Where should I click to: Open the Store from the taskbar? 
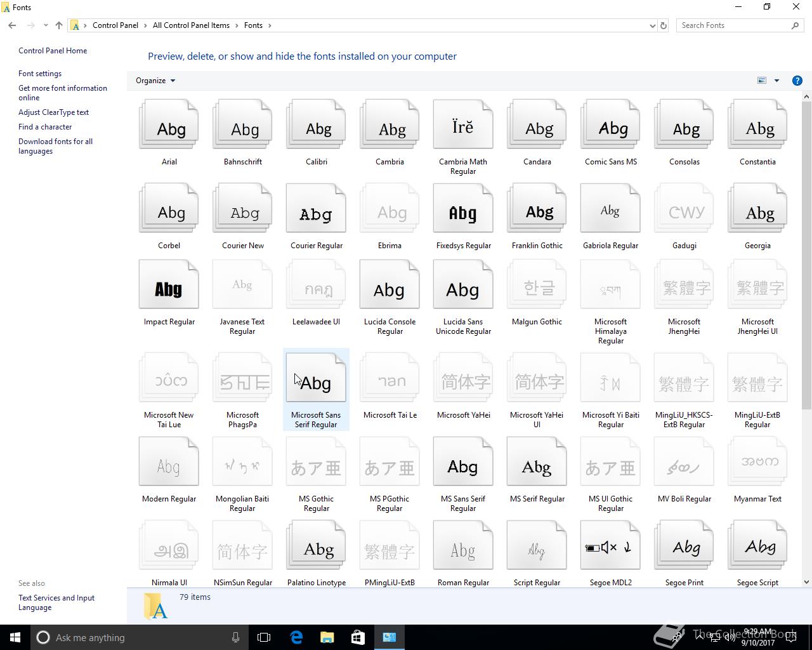click(358, 637)
